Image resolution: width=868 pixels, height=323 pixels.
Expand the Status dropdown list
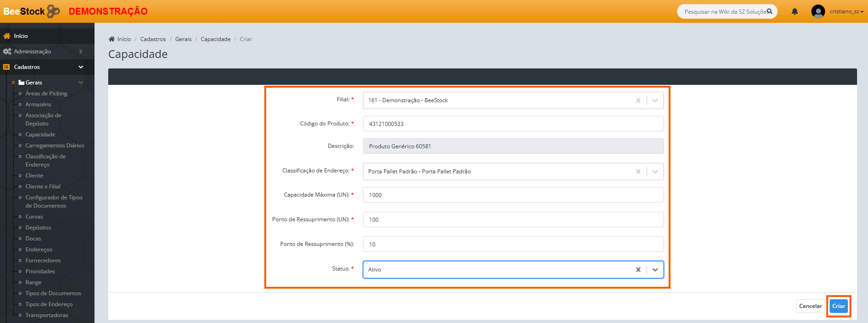[655, 270]
